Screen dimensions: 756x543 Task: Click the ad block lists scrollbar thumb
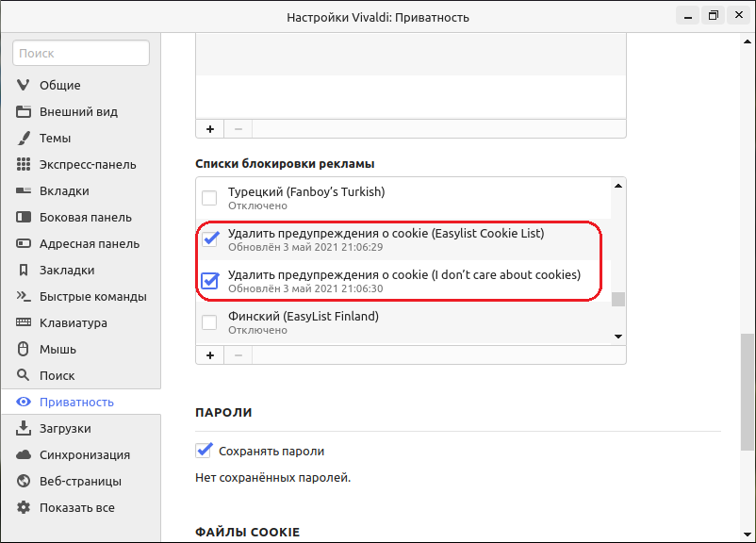pos(618,299)
